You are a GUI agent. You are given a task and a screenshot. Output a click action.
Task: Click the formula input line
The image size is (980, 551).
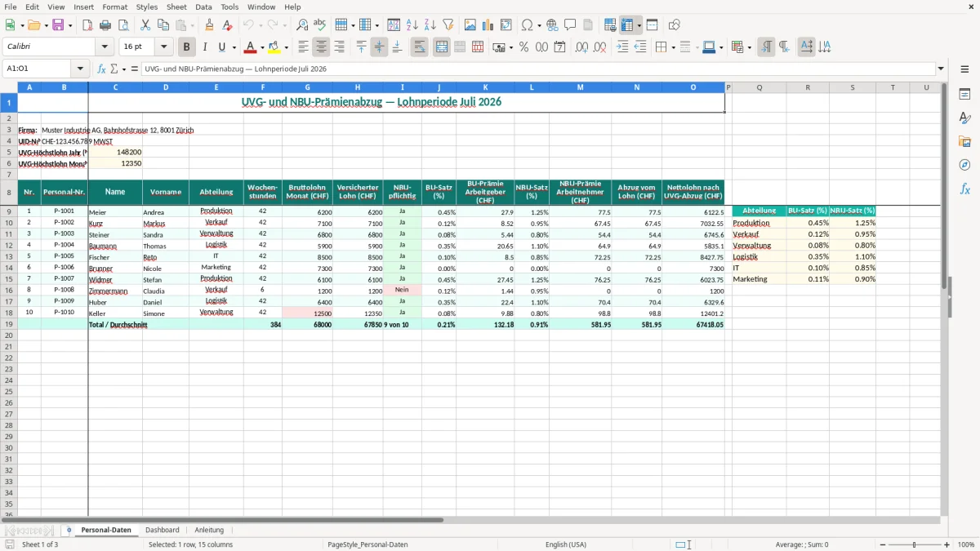tap(537, 69)
